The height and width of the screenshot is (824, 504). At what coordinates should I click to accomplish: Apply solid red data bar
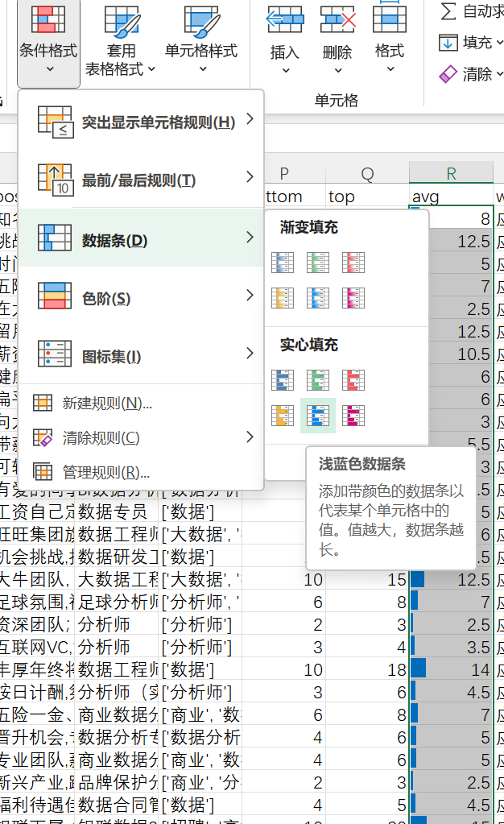pyautogui.click(x=353, y=380)
